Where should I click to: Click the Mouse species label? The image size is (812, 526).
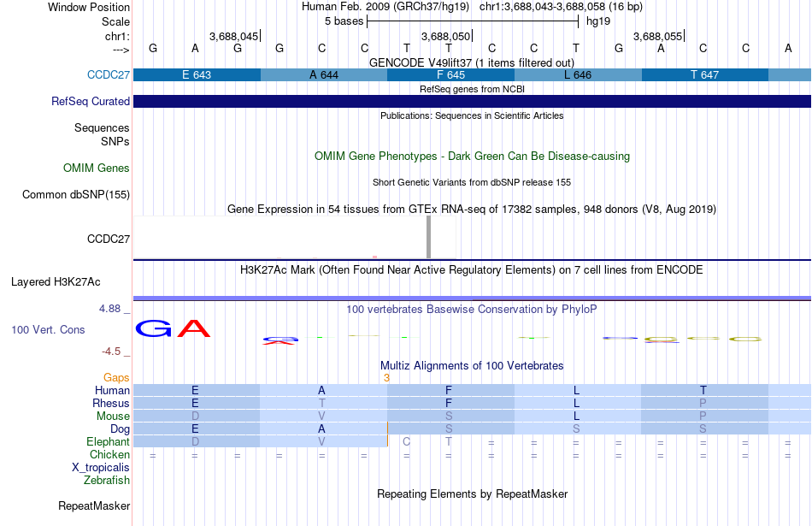click(x=113, y=417)
